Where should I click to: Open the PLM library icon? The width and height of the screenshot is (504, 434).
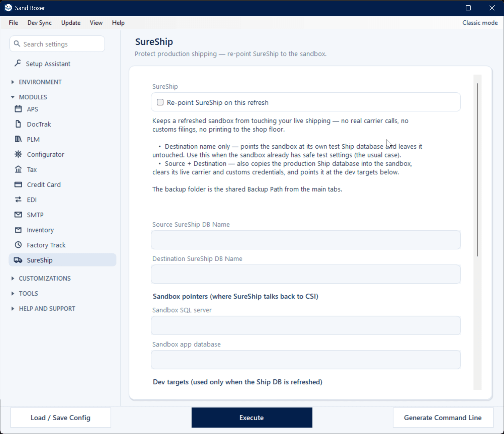pyautogui.click(x=18, y=139)
